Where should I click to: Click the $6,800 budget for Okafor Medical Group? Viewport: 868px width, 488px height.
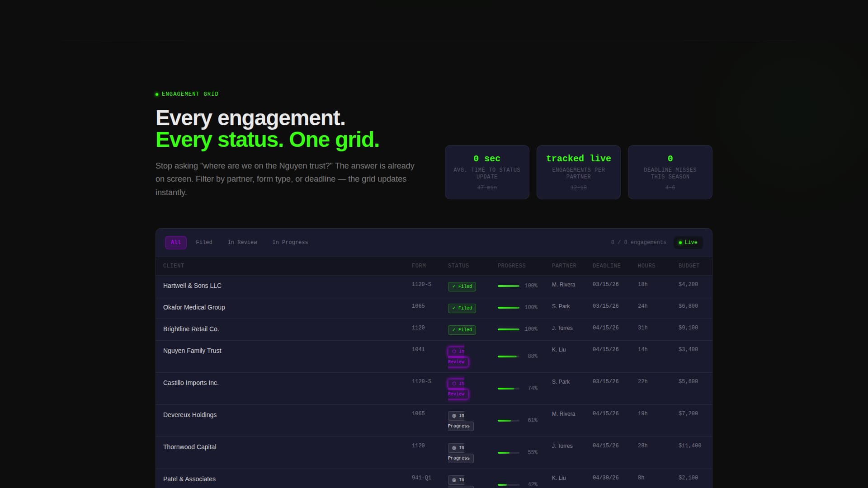coord(688,306)
